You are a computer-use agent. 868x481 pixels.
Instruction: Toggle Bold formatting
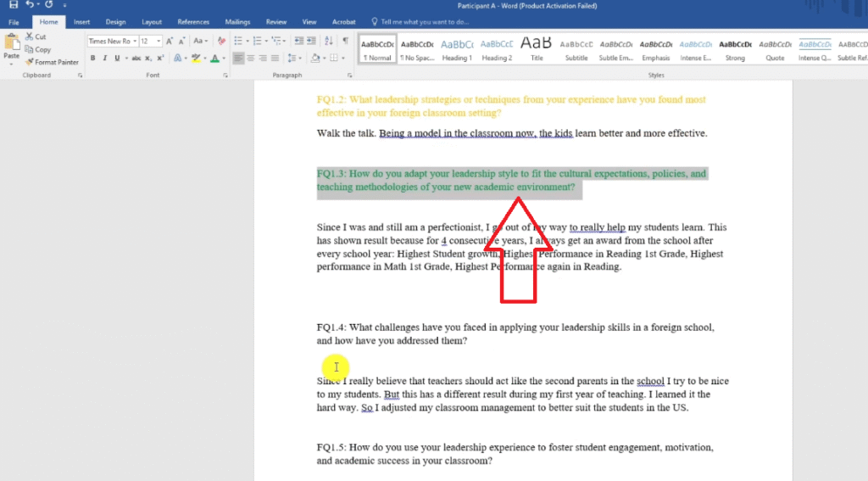click(x=93, y=59)
